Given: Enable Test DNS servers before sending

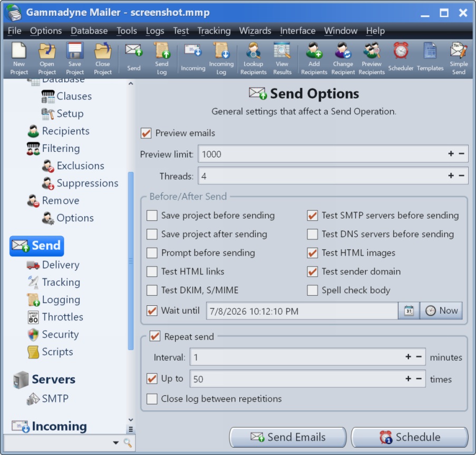Looking at the screenshot, I should pos(313,234).
